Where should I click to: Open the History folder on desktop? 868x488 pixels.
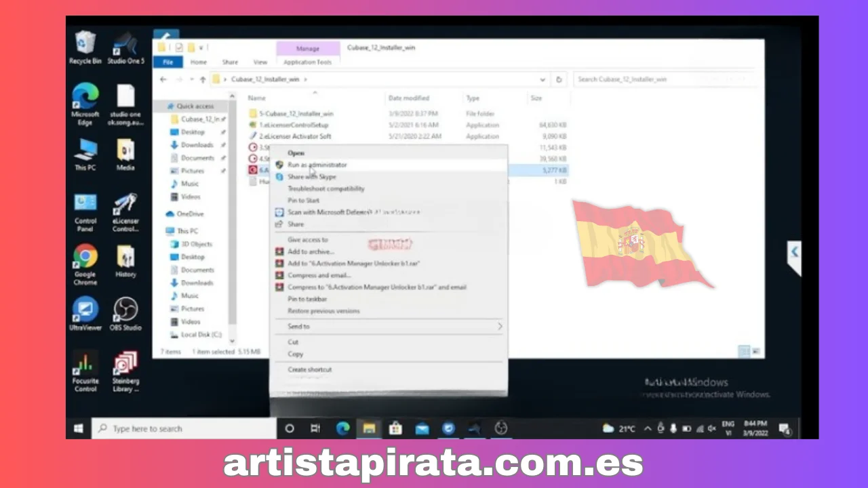pos(125,262)
